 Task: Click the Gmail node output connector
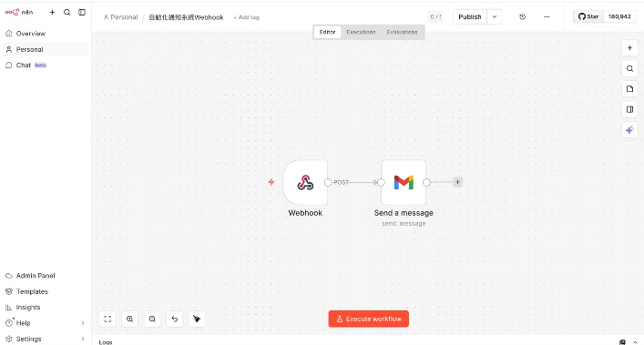(426, 183)
